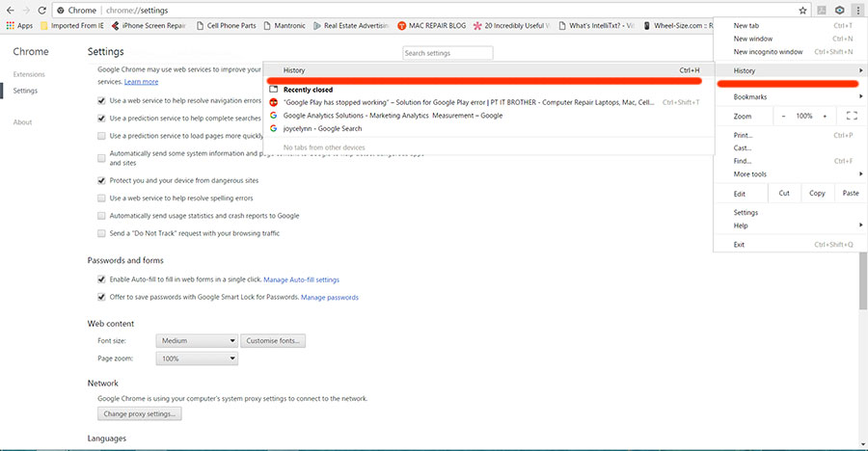The width and height of the screenshot is (868, 451).
Task: Click Change proxy settings button
Action: pyautogui.click(x=140, y=414)
